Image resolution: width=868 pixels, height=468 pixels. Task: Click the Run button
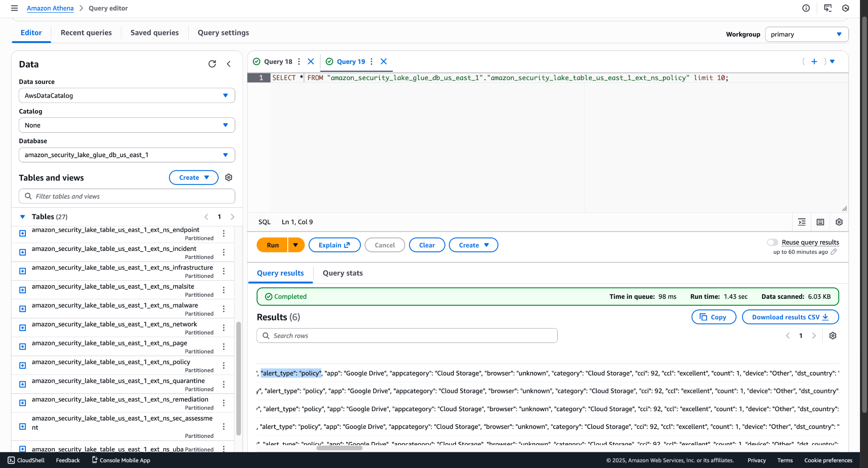pyautogui.click(x=273, y=245)
